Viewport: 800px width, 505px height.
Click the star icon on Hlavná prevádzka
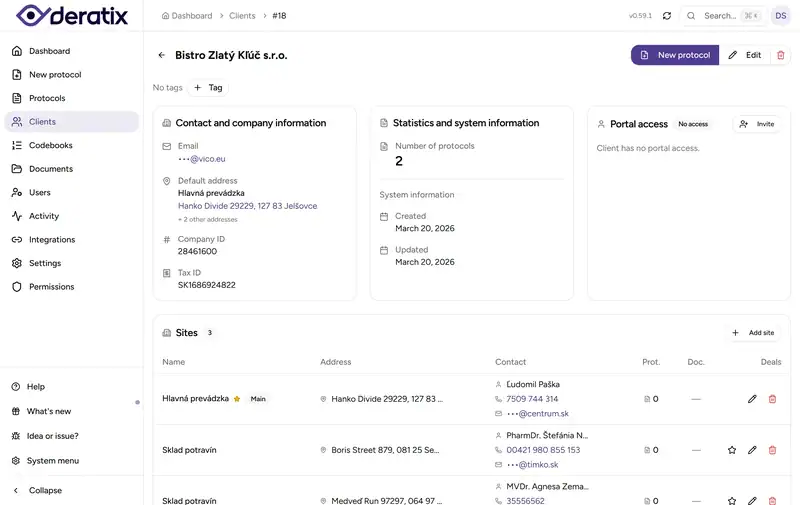pos(237,399)
